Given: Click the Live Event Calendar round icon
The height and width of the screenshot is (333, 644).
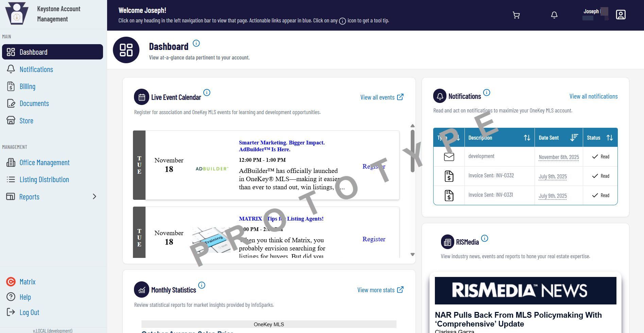Looking at the screenshot, I should [141, 97].
